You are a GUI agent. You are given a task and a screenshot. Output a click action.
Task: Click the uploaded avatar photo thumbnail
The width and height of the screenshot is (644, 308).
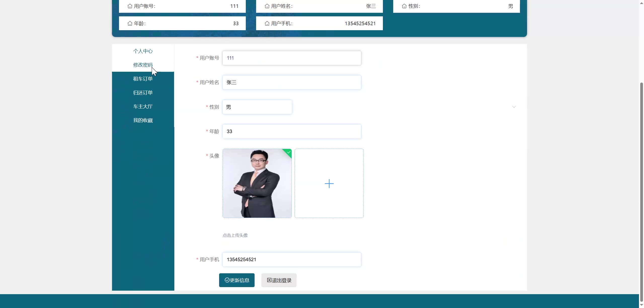[257, 183]
